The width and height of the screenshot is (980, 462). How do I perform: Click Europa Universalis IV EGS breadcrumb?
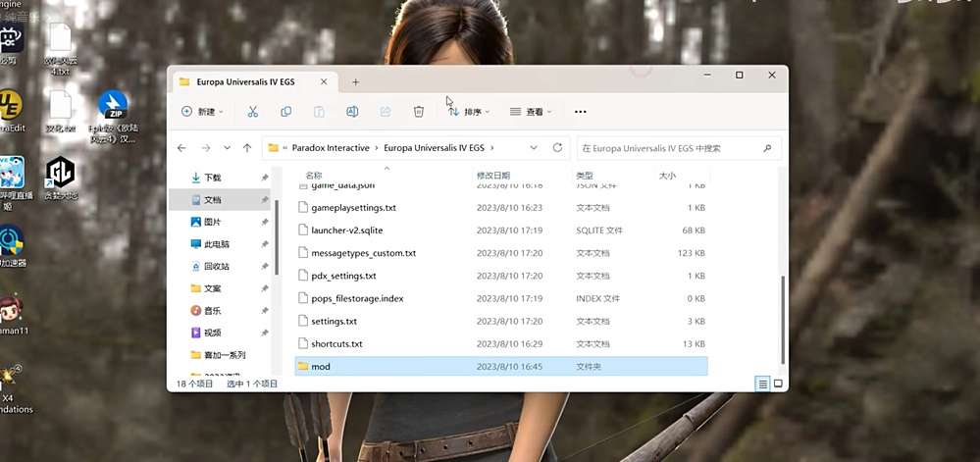[435, 148]
